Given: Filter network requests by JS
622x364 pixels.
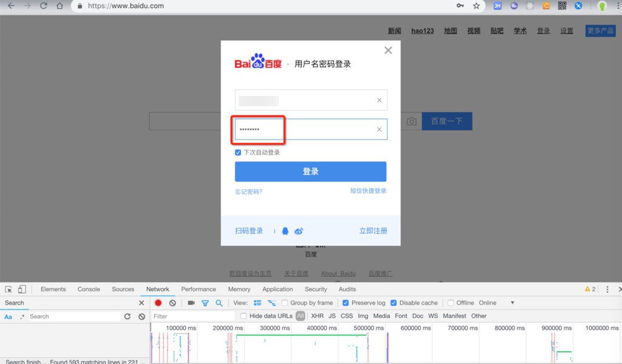Looking at the screenshot, I should (x=332, y=316).
